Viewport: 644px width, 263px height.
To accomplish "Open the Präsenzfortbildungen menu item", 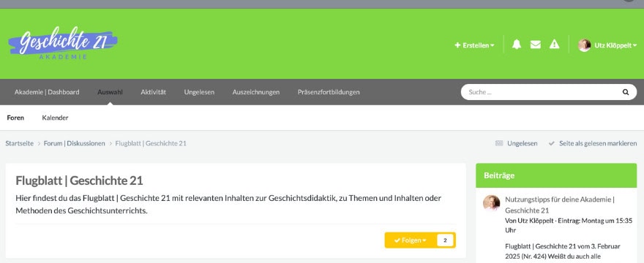I will (x=329, y=92).
